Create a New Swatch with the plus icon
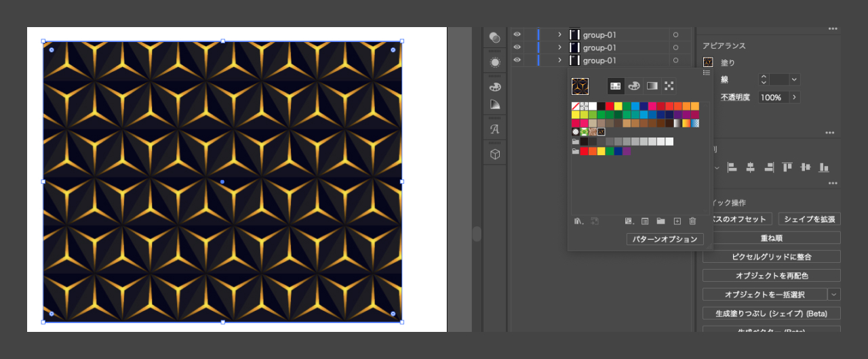868x359 pixels. pyautogui.click(x=677, y=221)
